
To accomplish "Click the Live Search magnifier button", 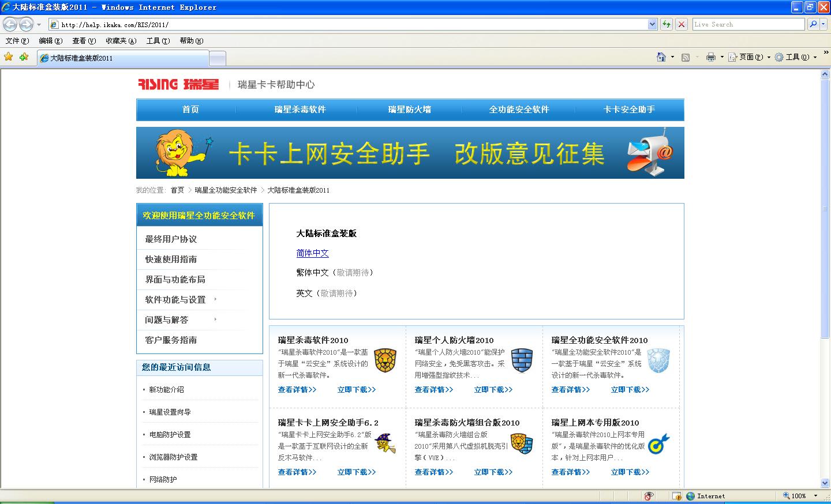I will pos(813,24).
